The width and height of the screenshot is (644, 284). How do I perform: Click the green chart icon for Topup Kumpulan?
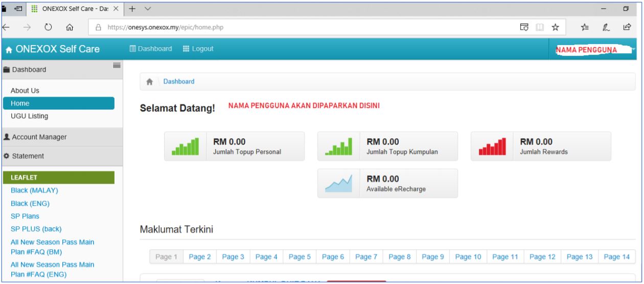pyautogui.click(x=338, y=146)
